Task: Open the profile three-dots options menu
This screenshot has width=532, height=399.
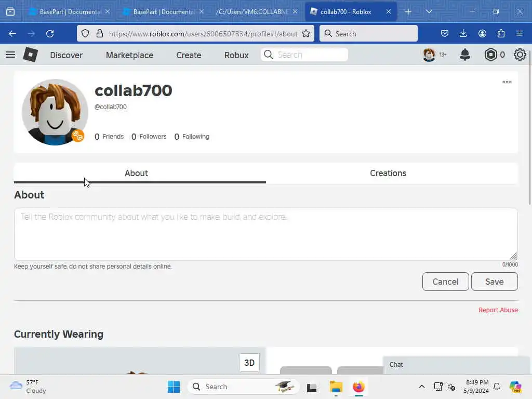Action: [x=507, y=82]
